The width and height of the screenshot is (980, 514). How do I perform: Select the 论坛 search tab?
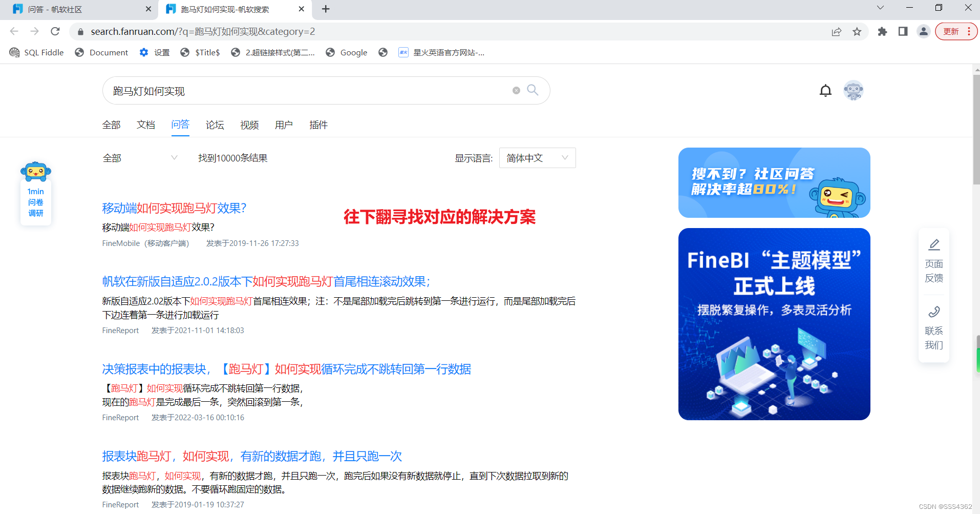[215, 125]
